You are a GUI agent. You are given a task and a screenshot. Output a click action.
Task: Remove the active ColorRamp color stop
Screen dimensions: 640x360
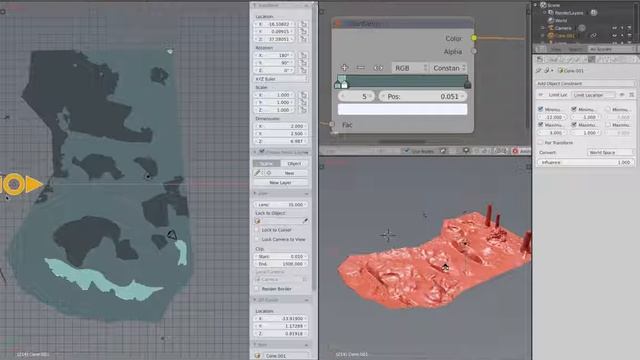pos(360,68)
